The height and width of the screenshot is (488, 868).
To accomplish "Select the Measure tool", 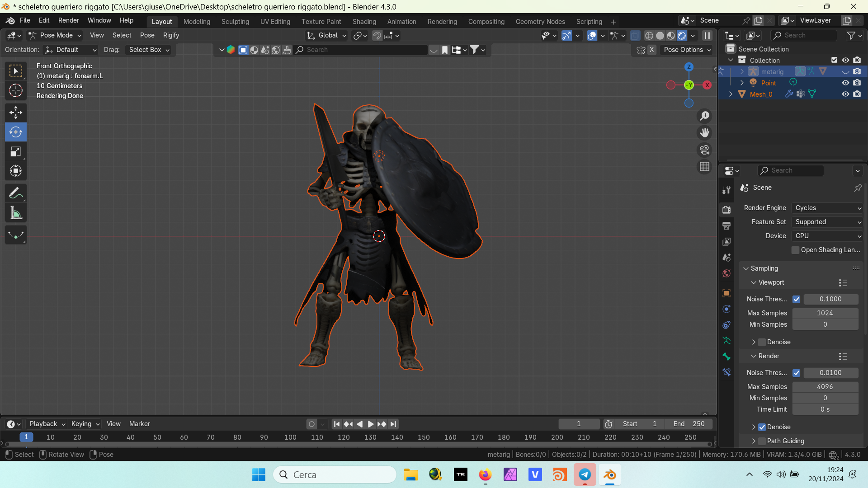I will [16, 213].
